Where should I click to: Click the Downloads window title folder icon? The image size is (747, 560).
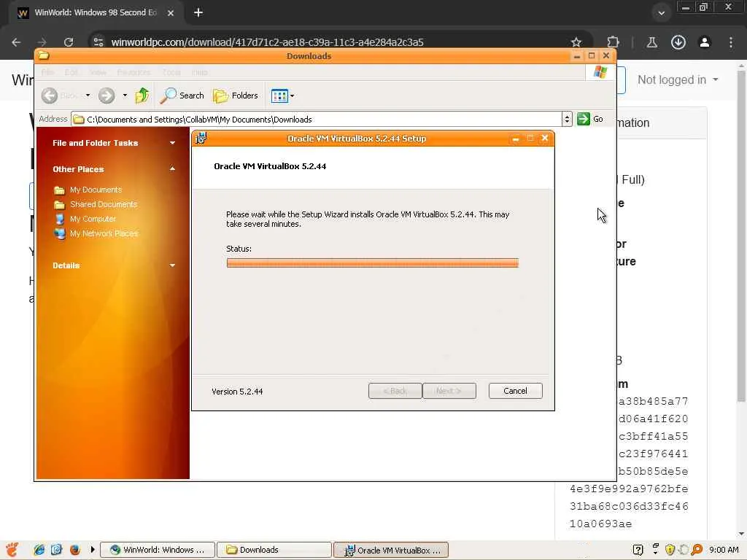point(44,55)
